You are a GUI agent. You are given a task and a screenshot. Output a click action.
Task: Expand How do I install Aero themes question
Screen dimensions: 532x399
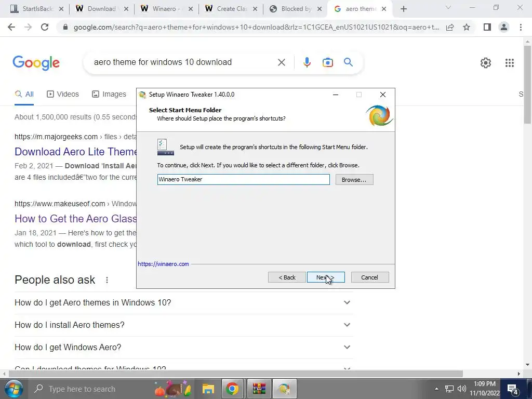183,325
